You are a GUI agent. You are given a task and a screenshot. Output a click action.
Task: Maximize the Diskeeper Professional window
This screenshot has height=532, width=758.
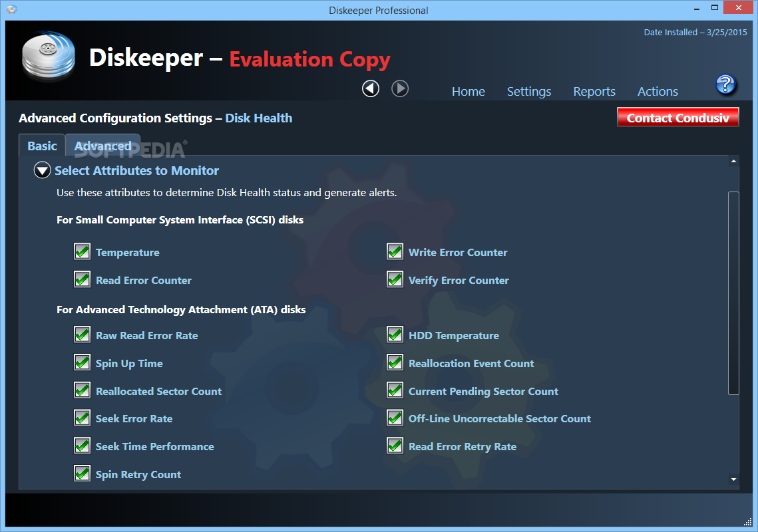pyautogui.click(x=715, y=8)
